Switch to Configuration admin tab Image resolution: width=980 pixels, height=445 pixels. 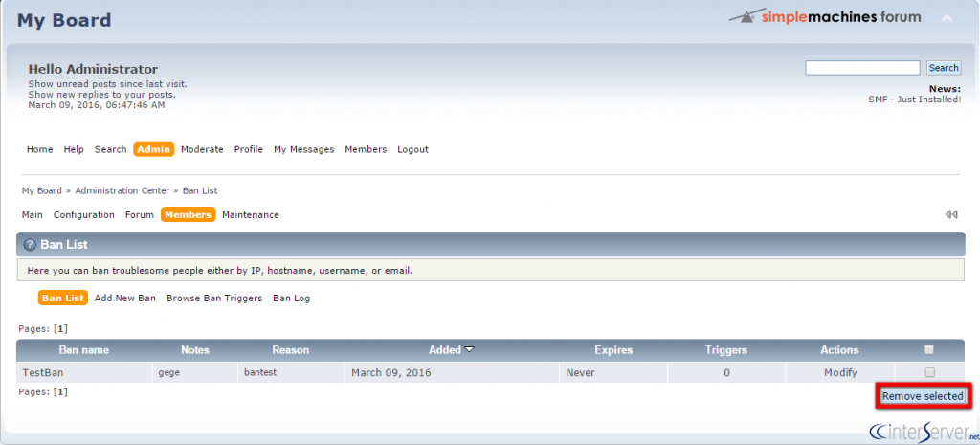click(x=84, y=214)
